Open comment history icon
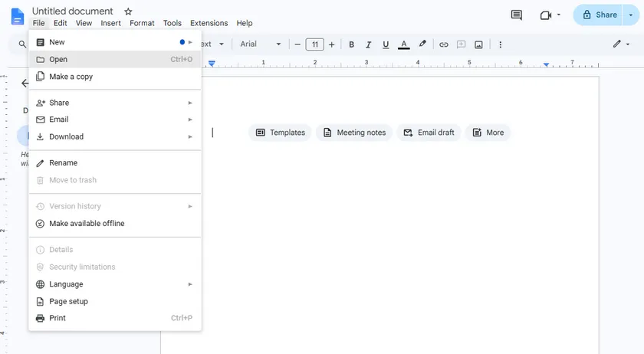 [516, 15]
